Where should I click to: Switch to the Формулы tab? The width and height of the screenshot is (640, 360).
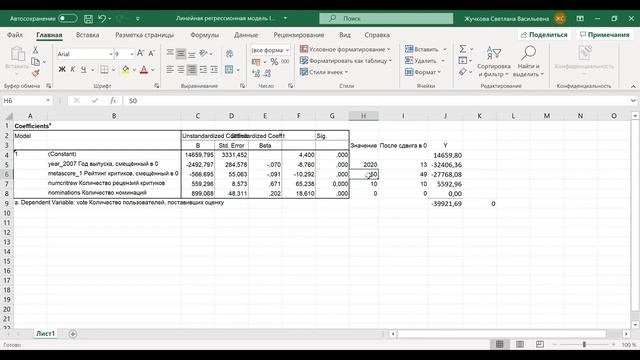tap(204, 35)
